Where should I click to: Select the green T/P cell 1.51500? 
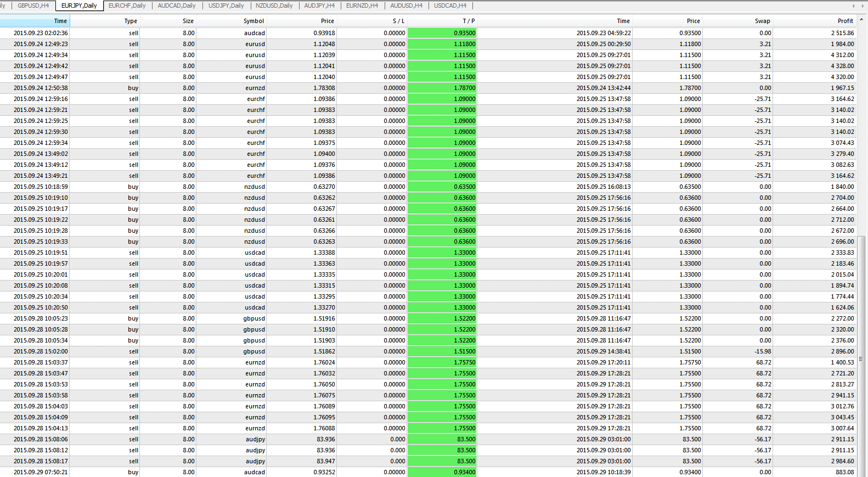(442, 351)
